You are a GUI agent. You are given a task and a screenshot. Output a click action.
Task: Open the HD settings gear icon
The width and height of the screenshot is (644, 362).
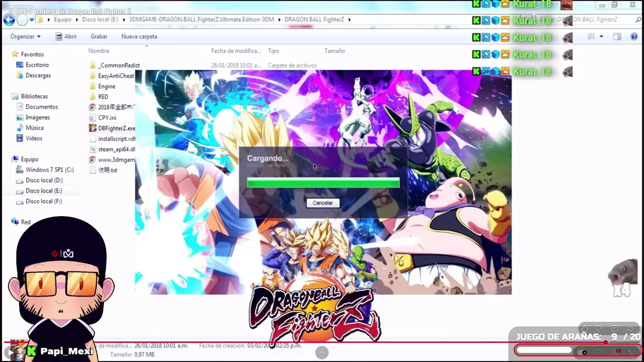(615, 352)
